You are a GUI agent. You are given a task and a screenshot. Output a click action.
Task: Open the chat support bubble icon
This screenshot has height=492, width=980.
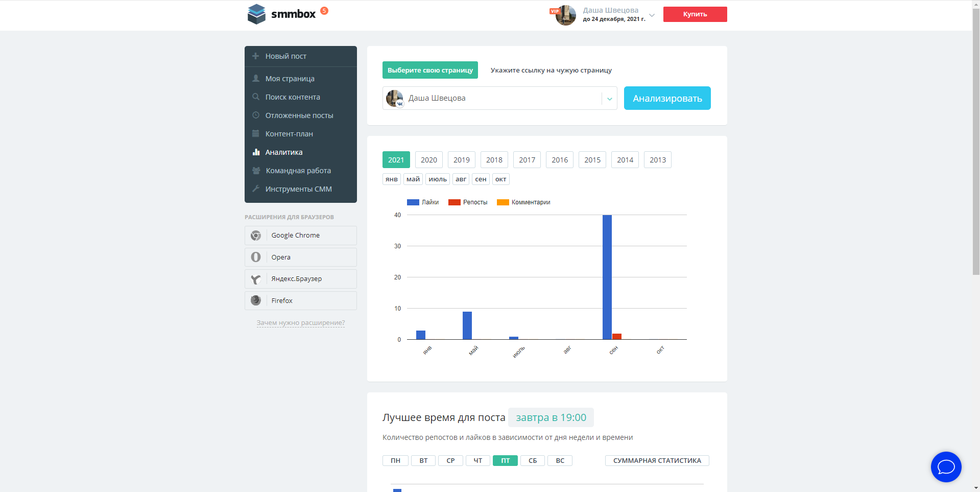946,467
